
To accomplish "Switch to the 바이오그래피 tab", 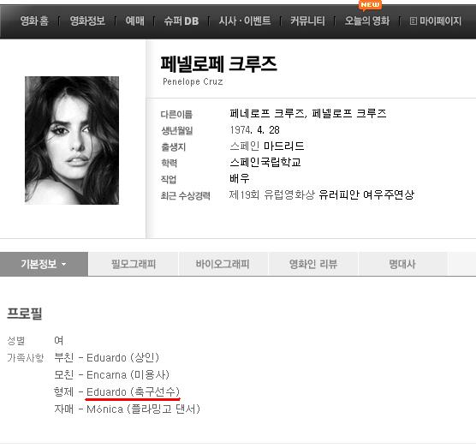I will coord(223,264).
